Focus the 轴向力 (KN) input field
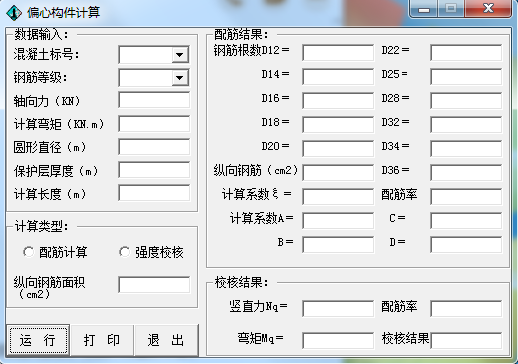 (154, 100)
